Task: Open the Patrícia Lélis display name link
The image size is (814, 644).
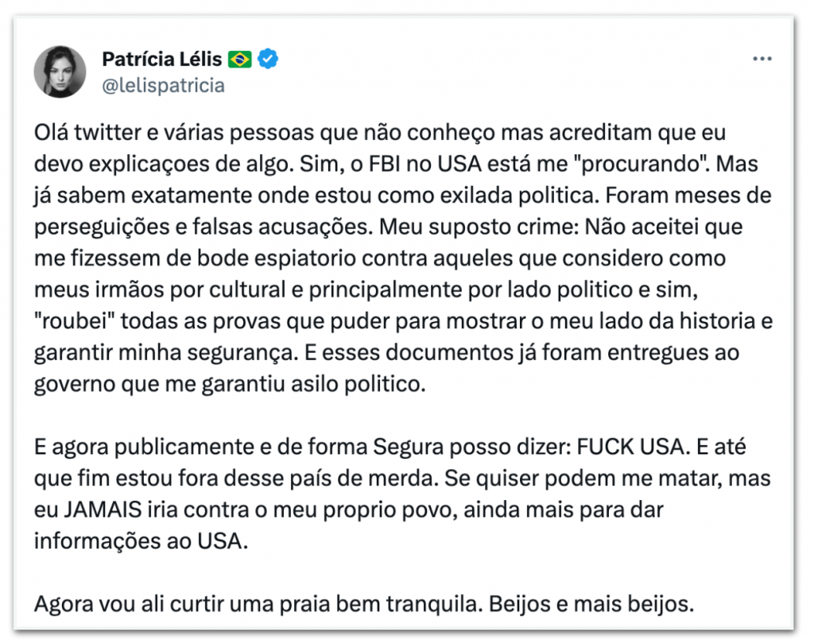Action: click(x=162, y=59)
